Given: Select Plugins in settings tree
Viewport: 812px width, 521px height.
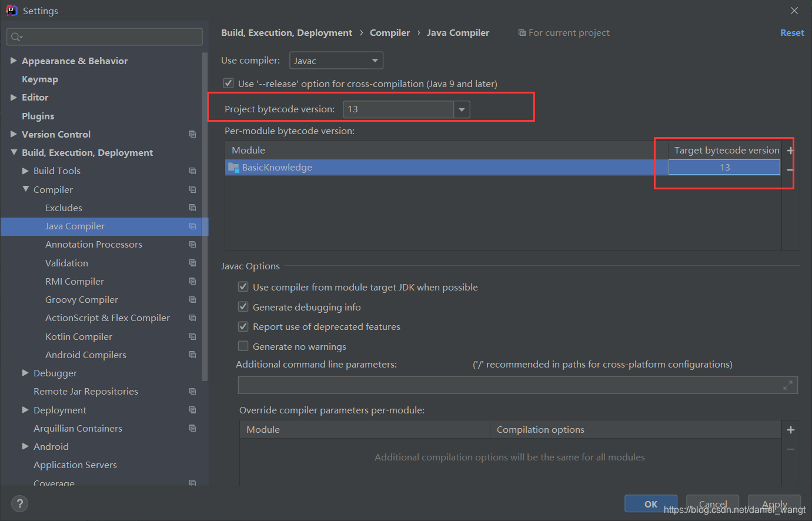Looking at the screenshot, I should point(38,116).
